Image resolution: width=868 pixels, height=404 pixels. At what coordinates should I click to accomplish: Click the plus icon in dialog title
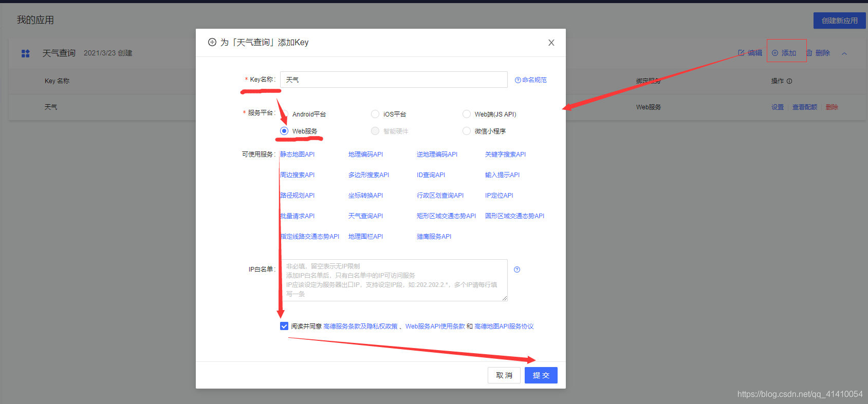212,42
